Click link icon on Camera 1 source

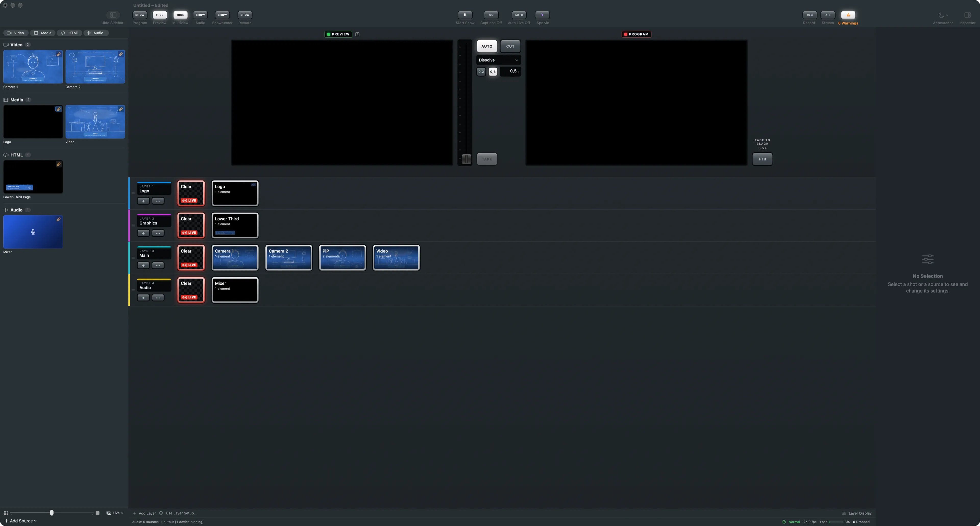point(59,54)
